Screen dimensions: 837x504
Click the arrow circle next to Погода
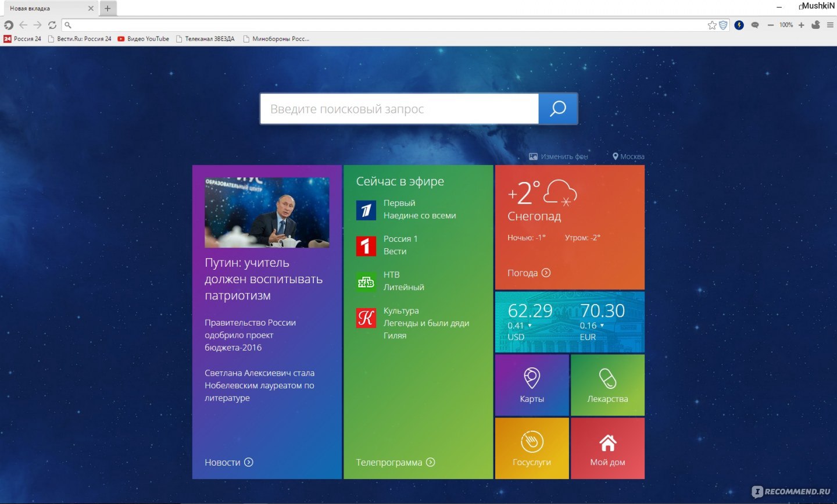(x=546, y=273)
